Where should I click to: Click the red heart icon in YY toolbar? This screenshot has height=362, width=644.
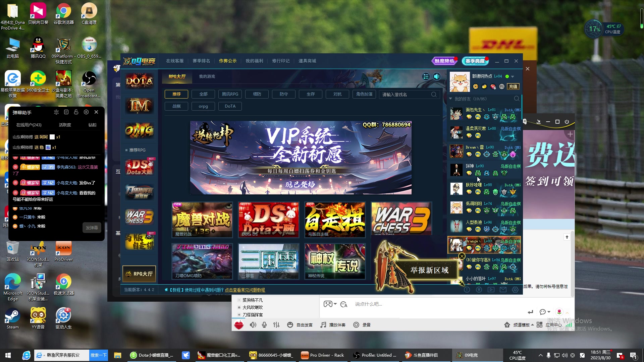[239, 325]
